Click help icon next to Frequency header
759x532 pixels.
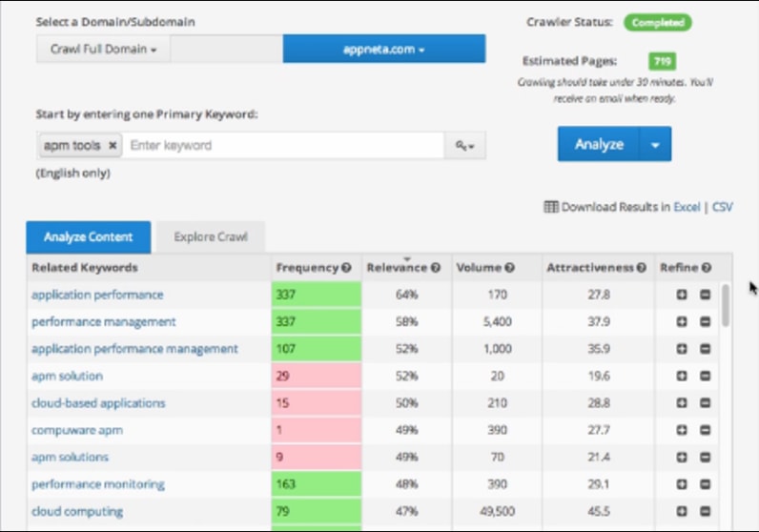pyautogui.click(x=347, y=269)
